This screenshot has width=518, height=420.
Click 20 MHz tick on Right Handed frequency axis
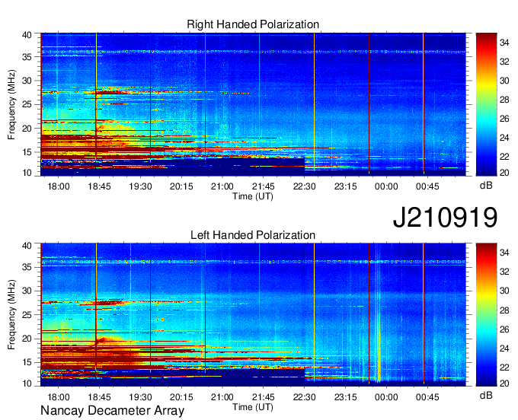pyautogui.click(x=27, y=129)
